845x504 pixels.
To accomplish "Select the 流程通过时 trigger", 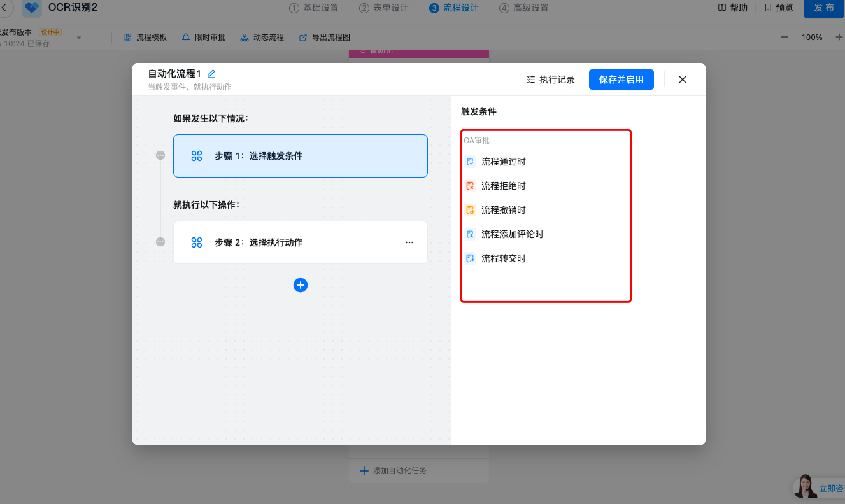I will [503, 162].
